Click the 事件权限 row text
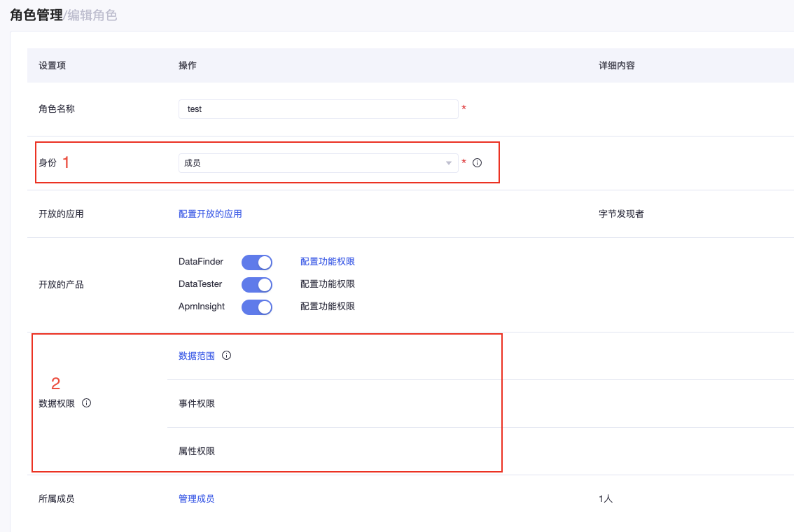This screenshot has height=532, width=794. tap(197, 403)
